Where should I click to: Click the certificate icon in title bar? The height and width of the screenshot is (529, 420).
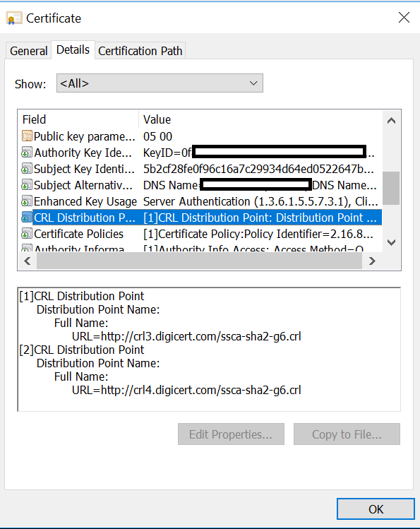(14, 18)
